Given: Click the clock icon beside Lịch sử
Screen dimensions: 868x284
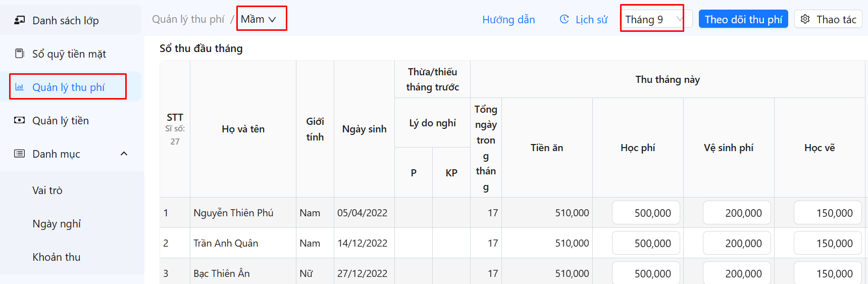Looking at the screenshot, I should [565, 19].
